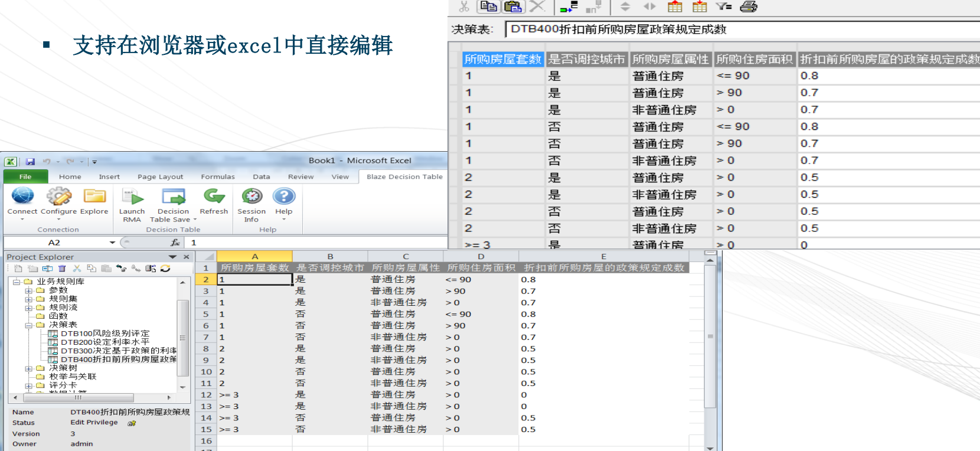This screenshot has width=980, height=451.
Task: Click the Connect globe icon in ribbon
Action: coord(22,196)
